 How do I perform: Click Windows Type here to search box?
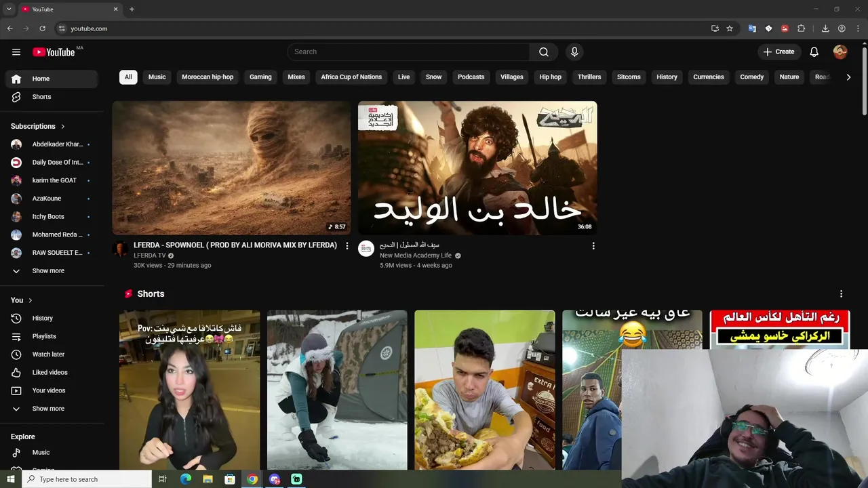point(86,479)
